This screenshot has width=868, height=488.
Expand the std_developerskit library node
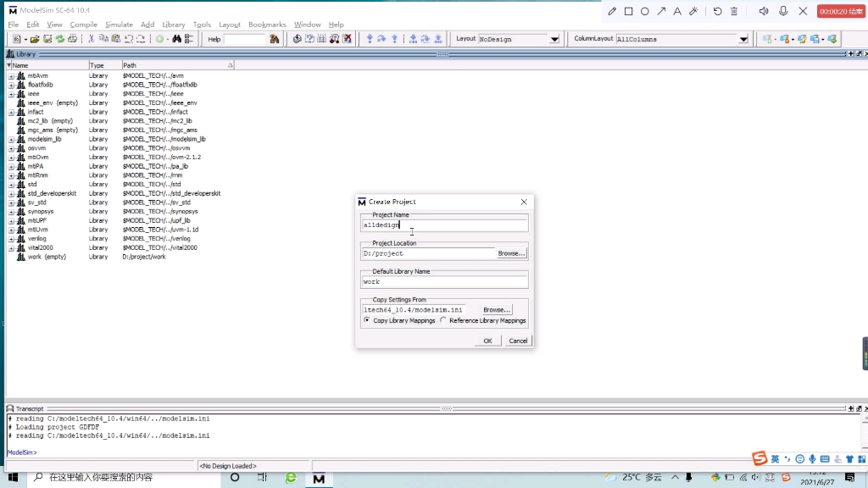tap(11, 194)
